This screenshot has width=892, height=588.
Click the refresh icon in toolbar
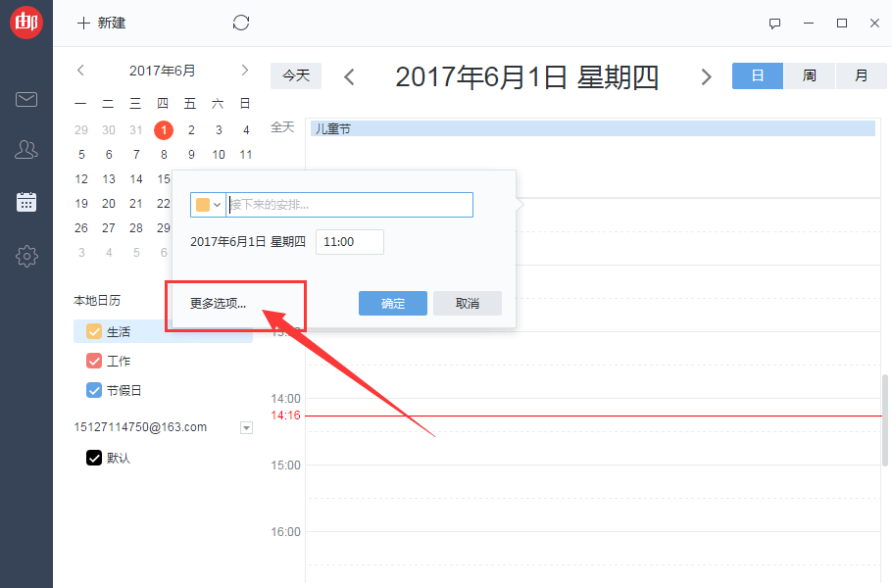pyautogui.click(x=241, y=22)
